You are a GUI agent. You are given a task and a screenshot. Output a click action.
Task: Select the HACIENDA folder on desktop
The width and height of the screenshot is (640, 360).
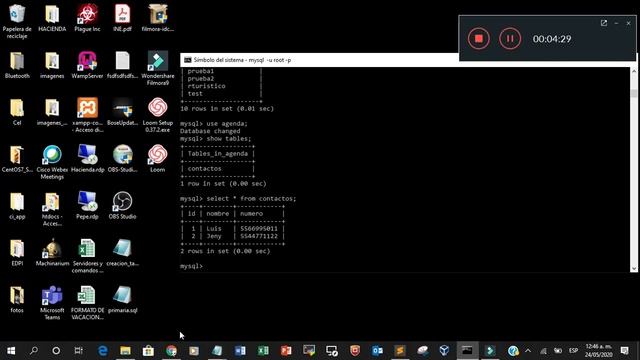[52, 19]
